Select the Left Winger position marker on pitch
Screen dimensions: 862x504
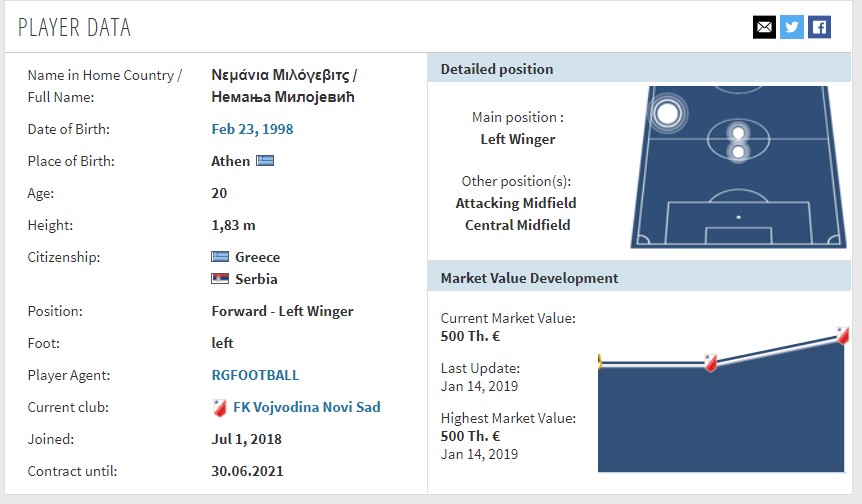coord(667,113)
